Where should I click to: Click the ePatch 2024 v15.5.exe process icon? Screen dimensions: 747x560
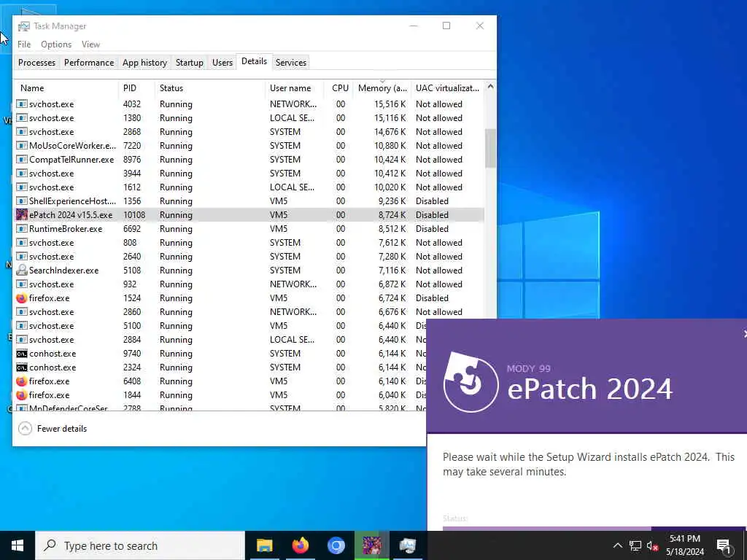point(21,215)
